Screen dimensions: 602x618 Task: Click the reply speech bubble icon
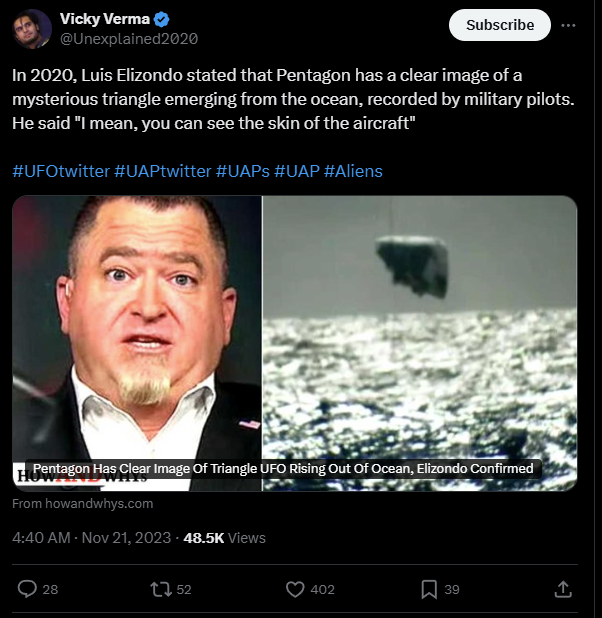[28, 589]
